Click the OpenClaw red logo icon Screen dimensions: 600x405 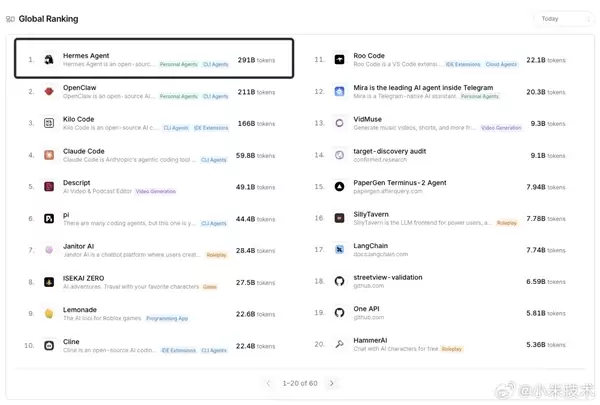49,91
